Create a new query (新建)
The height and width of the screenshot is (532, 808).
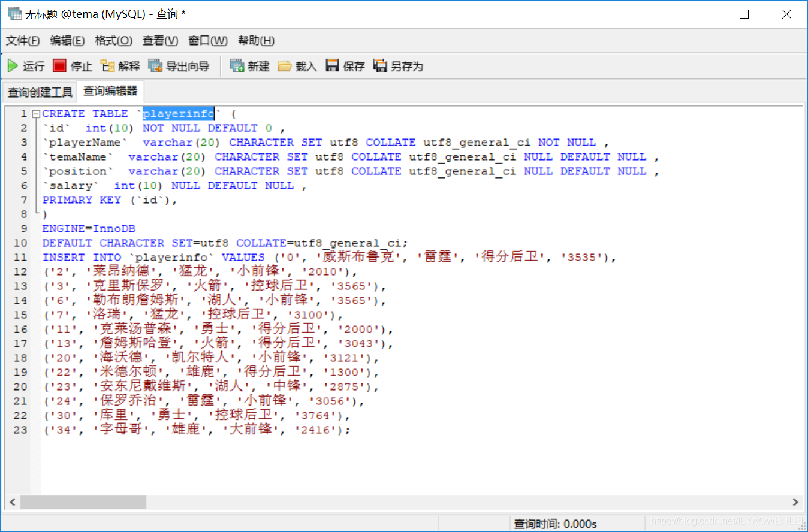250,66
